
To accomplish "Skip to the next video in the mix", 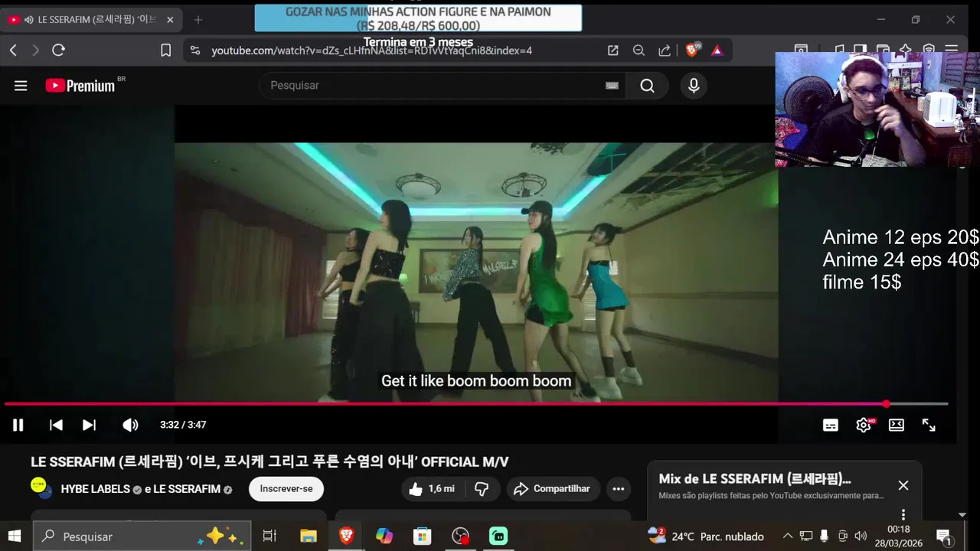I will pyautogui.click(x=89, y=425).
